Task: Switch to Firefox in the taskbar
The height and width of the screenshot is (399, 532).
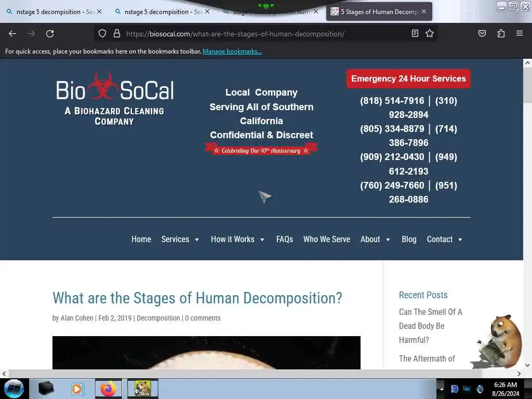Action: click(x=109, y=389)
